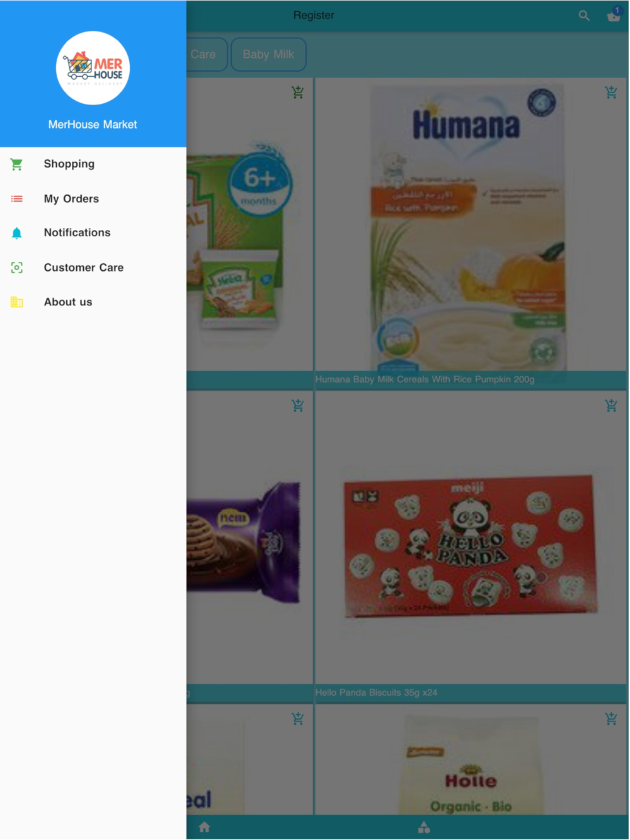Tap the home icon in bottom bar
Screen dimensions: 630x840
tap(204, 827)
